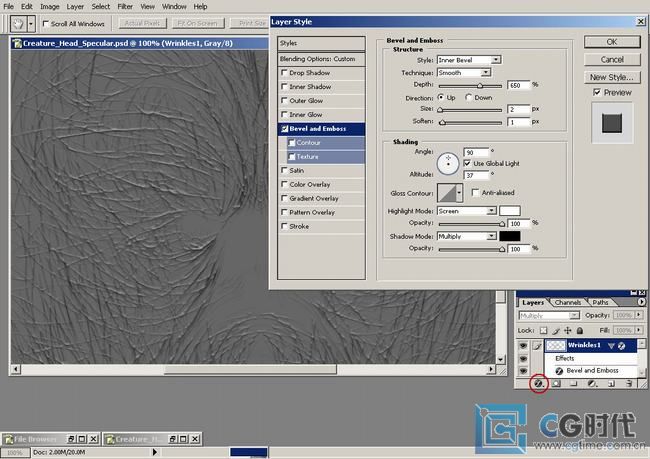Select the Down direction radio button
Viewport: 650px width, 459px height.
[x=468, y=97]
